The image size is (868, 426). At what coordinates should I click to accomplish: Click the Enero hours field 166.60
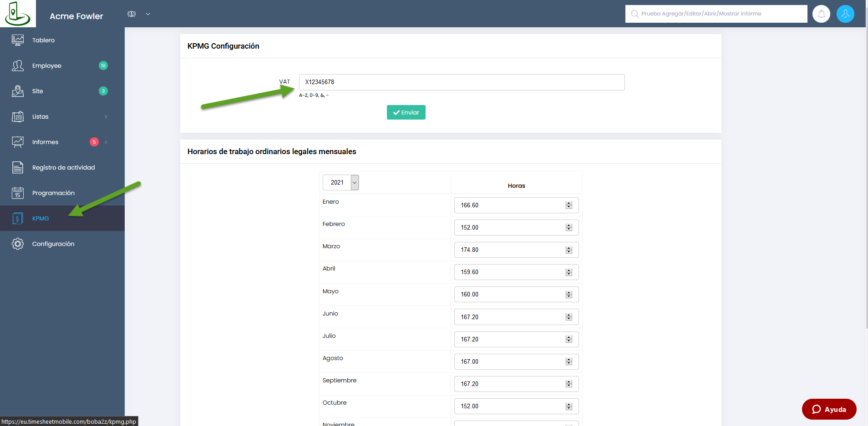tap(516, 205)
